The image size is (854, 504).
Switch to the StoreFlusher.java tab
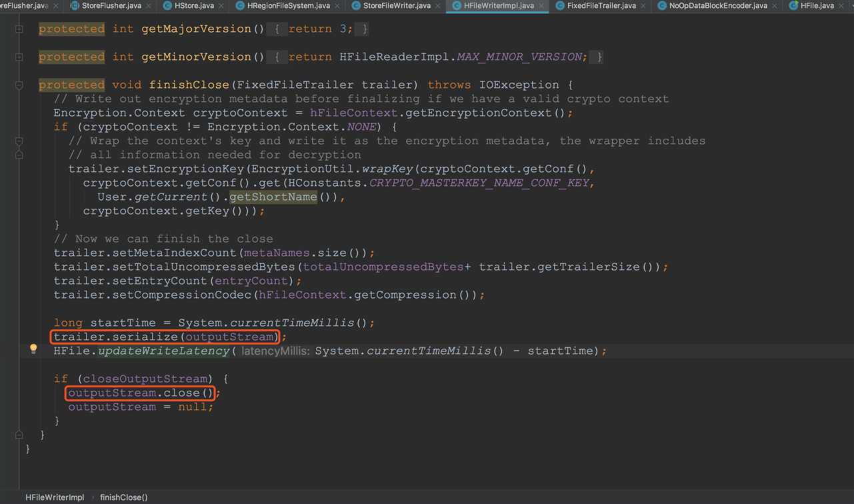pyautogui.click(x=111, y=5)
